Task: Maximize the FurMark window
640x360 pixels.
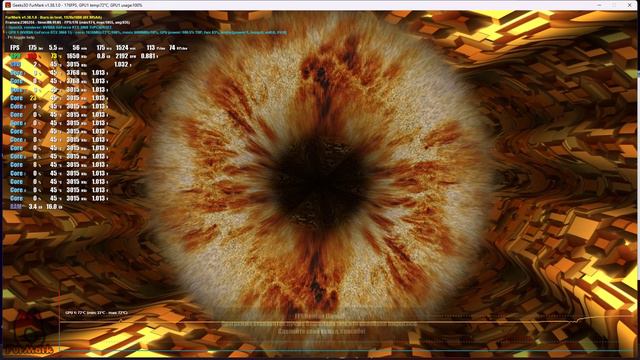Action: click(614, 5)
